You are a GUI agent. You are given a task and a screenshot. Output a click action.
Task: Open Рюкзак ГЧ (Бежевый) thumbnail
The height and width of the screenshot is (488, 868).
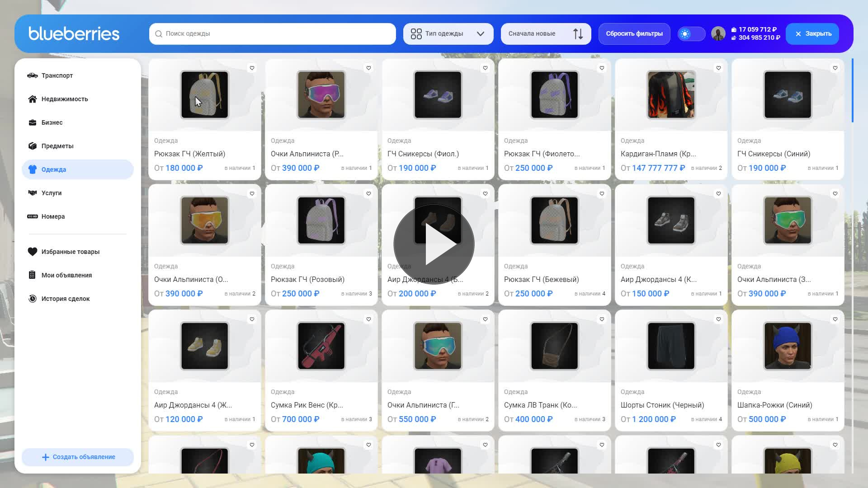(x=555, y=221)
